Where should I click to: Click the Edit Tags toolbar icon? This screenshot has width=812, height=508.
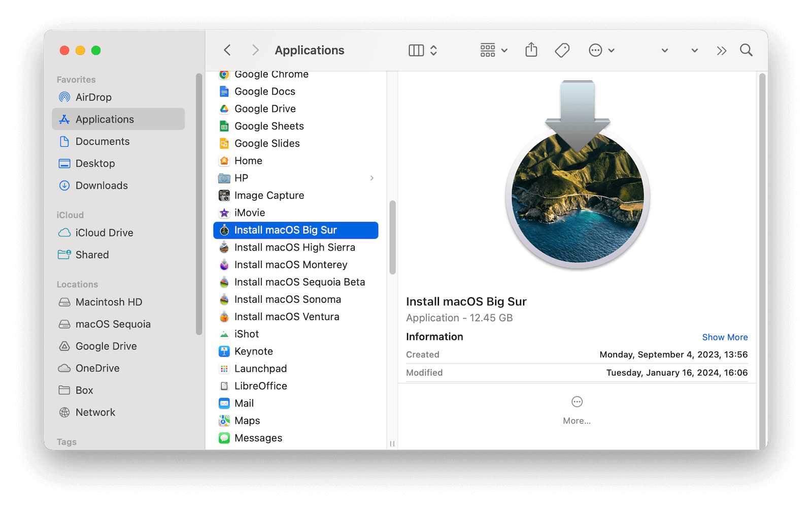pos(562,50)
